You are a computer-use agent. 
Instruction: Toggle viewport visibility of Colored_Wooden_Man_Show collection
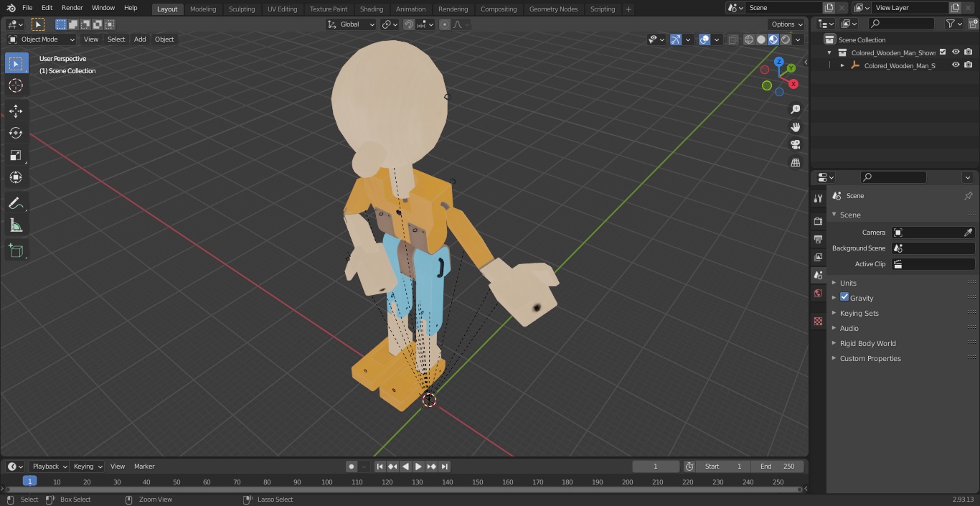pos(956,52)
